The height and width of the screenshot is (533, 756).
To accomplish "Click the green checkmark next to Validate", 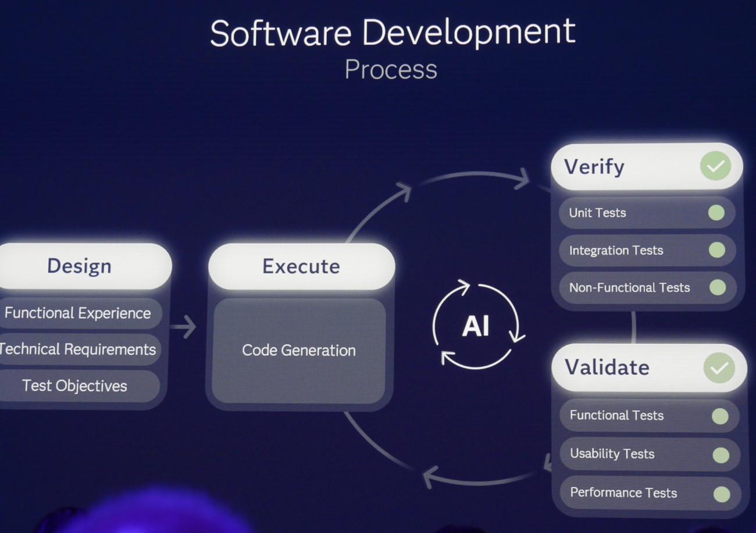I will pyautogui.click(x=719, y=368).
